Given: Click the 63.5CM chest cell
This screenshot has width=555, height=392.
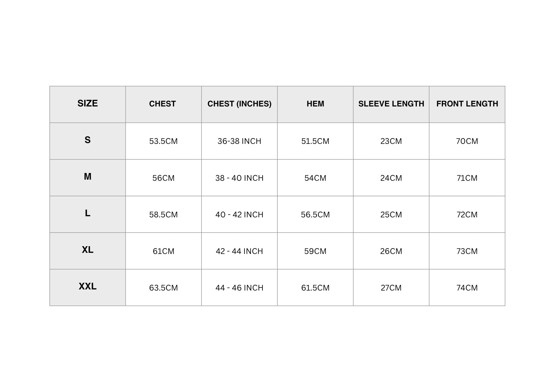Looking at the screenshot, I should tap(163, 288).
